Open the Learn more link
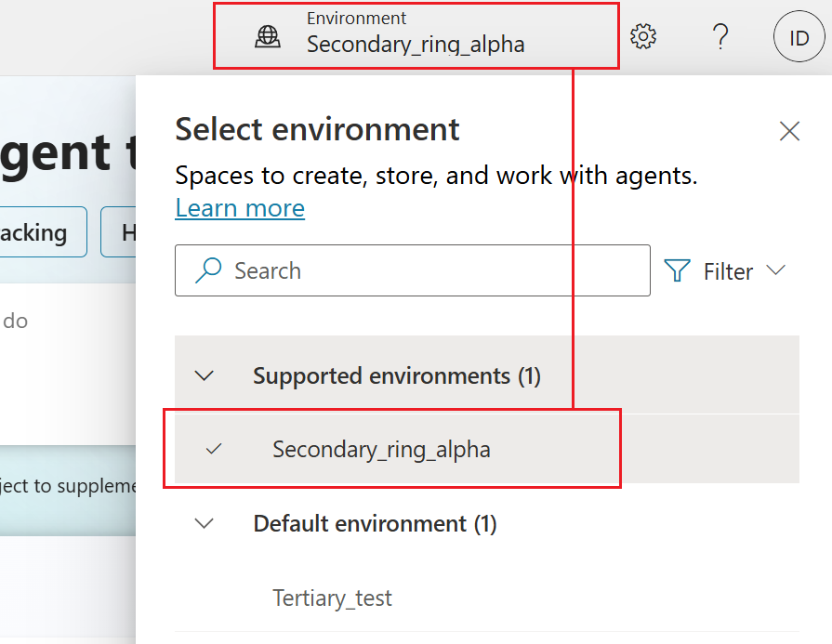This screenshot has height=644, width=832. 240,208
